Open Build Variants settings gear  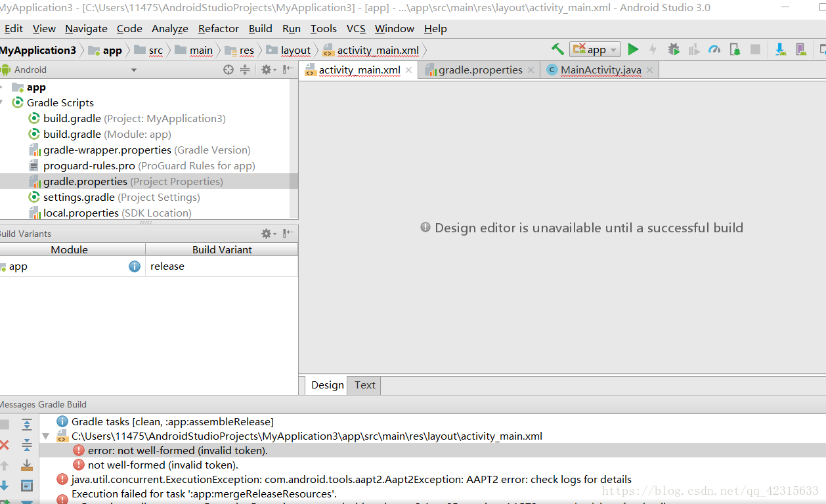(268, 234)
